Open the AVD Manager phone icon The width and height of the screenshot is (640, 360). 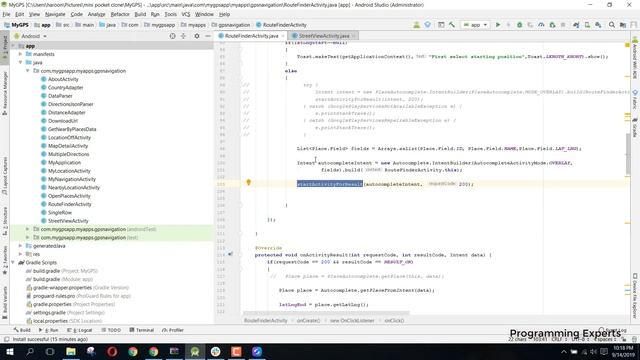(x=587, y=25)
